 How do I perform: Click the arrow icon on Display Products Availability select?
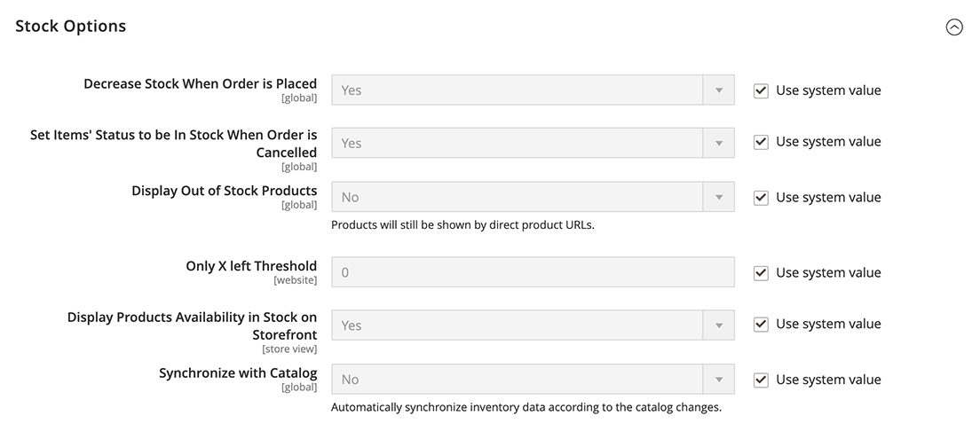coord(719,325)
